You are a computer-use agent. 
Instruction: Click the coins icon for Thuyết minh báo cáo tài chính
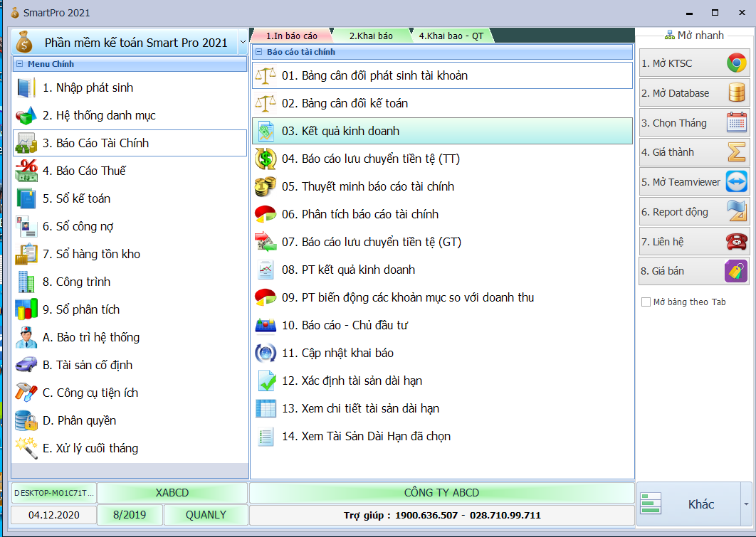266,186
